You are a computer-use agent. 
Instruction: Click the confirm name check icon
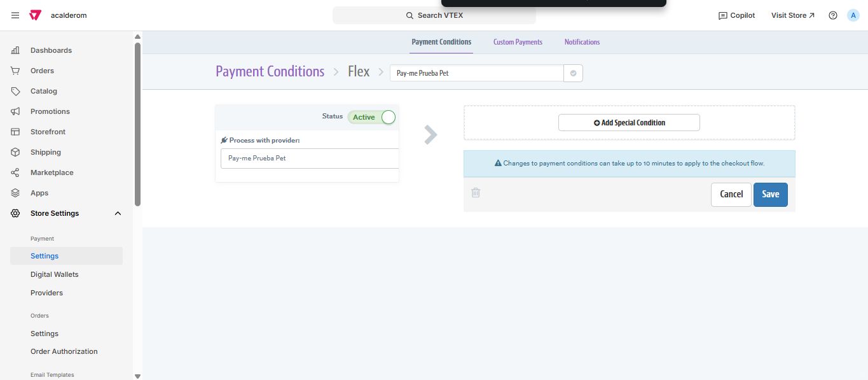coord(573,73)
